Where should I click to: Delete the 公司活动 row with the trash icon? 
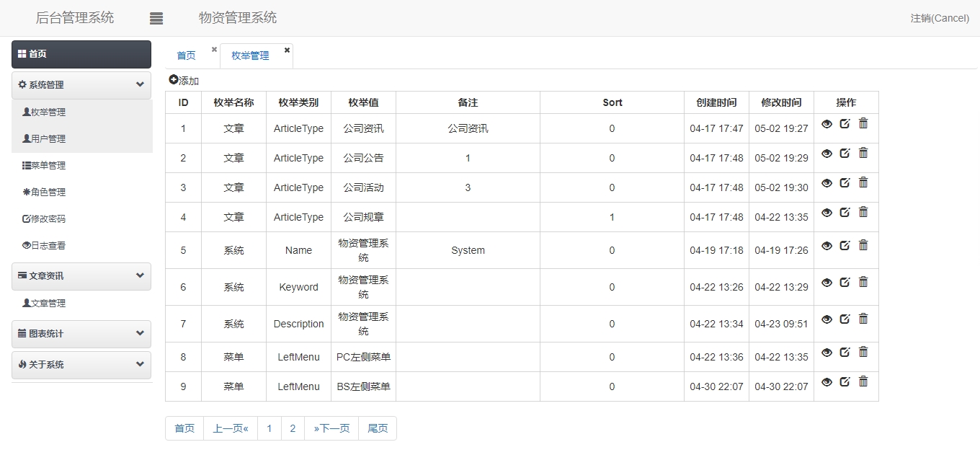(863, 182)
